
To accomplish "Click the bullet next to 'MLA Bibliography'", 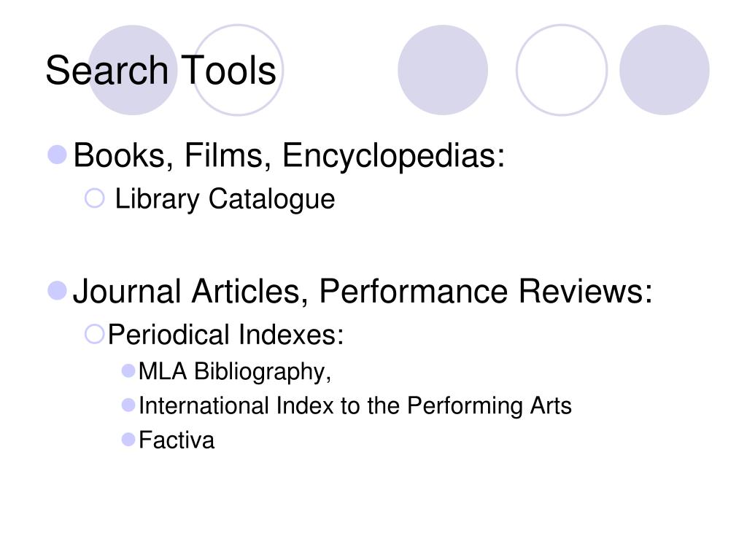I will [128, 371].
